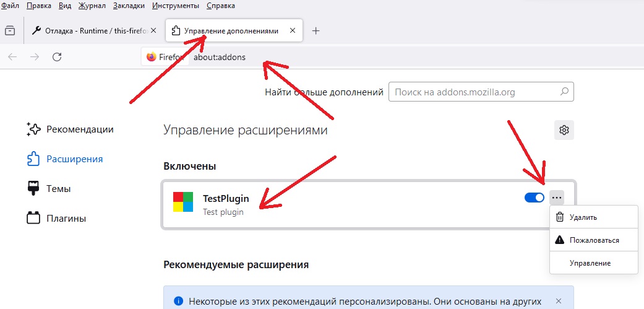Click the TestPlugin three-dots options button
Image resolution: width=644 pixels, height=309 pixels.
[x=557, y=198]
